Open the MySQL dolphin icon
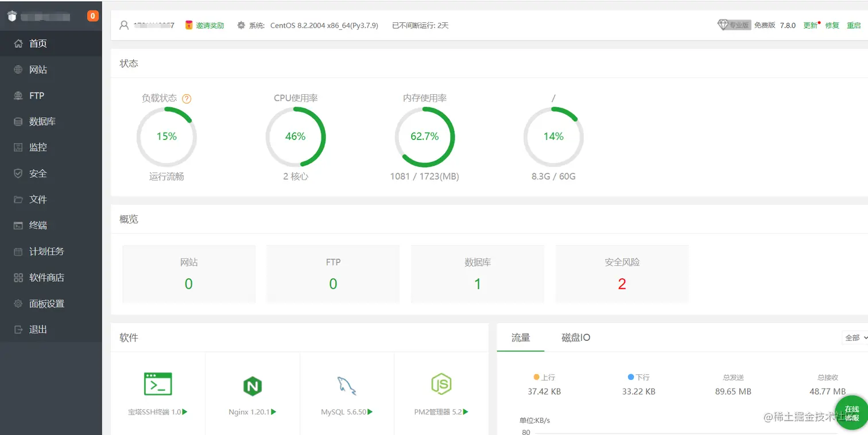 pos(347,386)
